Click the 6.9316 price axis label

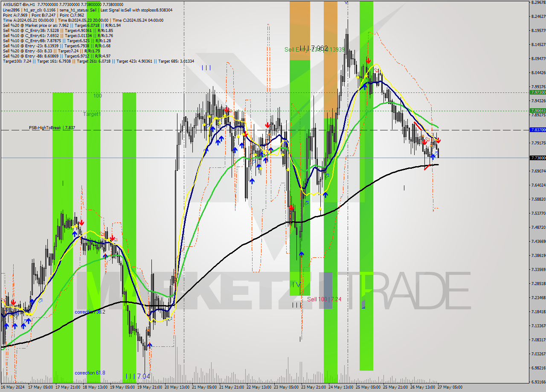(x=538, y=382)
